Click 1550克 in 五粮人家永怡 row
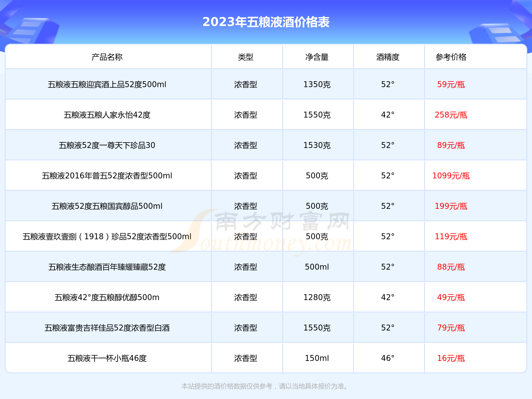Viewport: 532px width, 399px height. tap(317, 115)
